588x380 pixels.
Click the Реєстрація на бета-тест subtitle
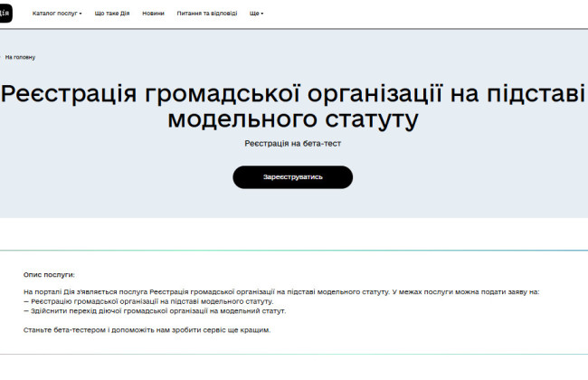click(x=292, y=143)
